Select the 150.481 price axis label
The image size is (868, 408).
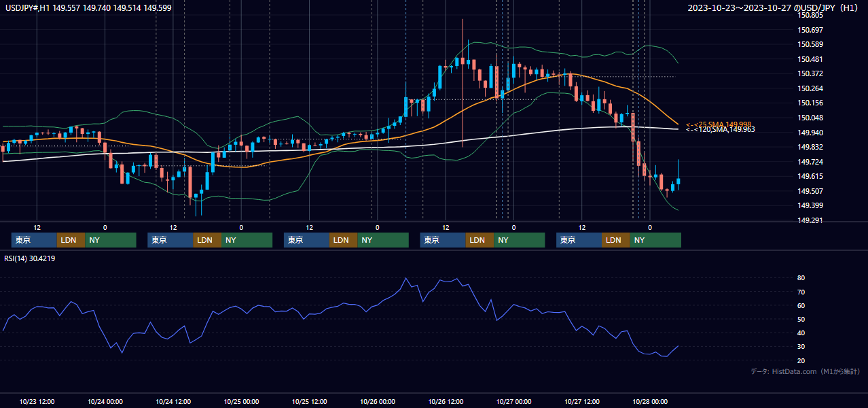pos(810,59)
